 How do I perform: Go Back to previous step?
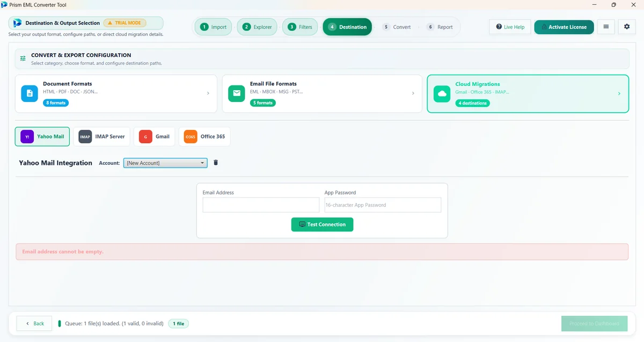[34, 324]
